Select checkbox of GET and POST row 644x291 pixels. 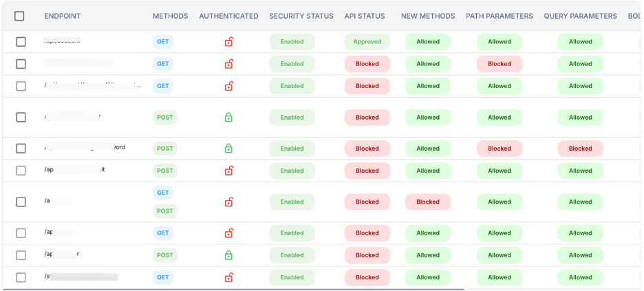21,202
